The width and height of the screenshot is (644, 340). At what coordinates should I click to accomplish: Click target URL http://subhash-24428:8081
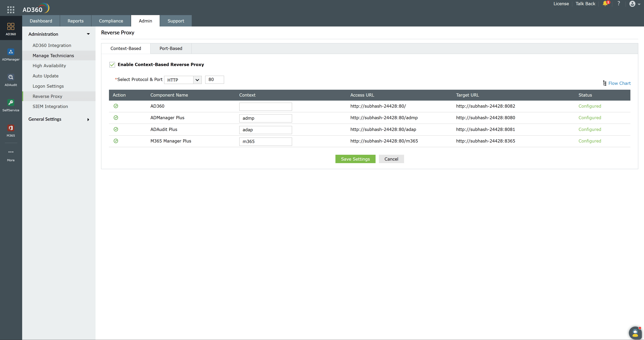click(x=486, y=129)
